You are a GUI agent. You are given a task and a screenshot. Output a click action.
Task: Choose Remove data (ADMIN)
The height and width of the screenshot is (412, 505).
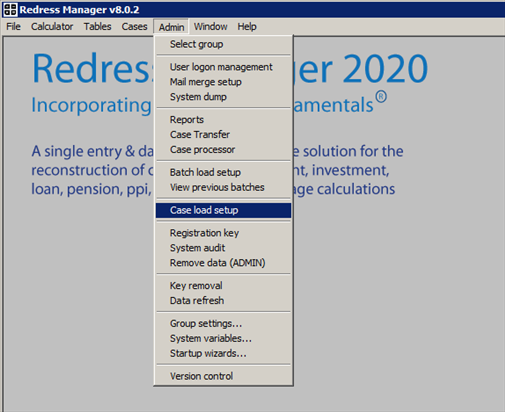pos(223,263)
